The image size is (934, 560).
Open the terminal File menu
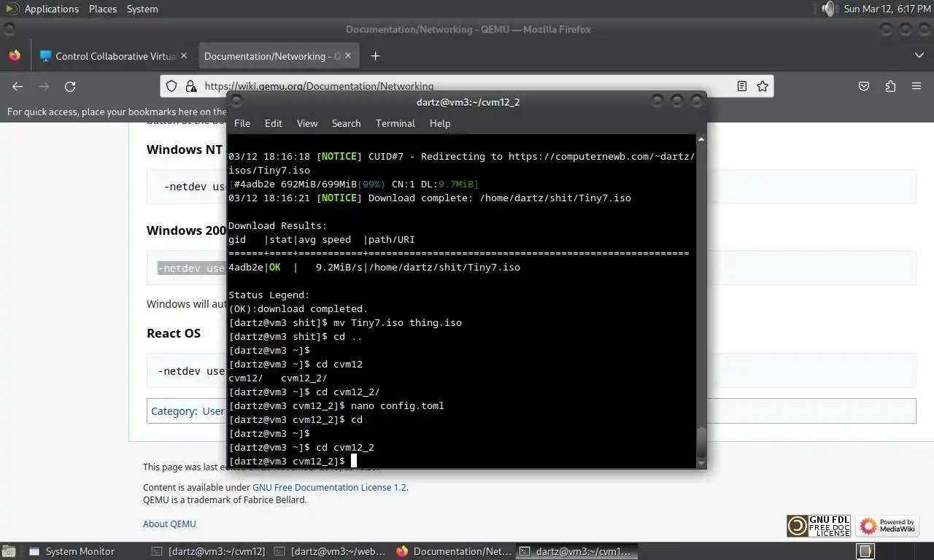click(x=242, y=123)
